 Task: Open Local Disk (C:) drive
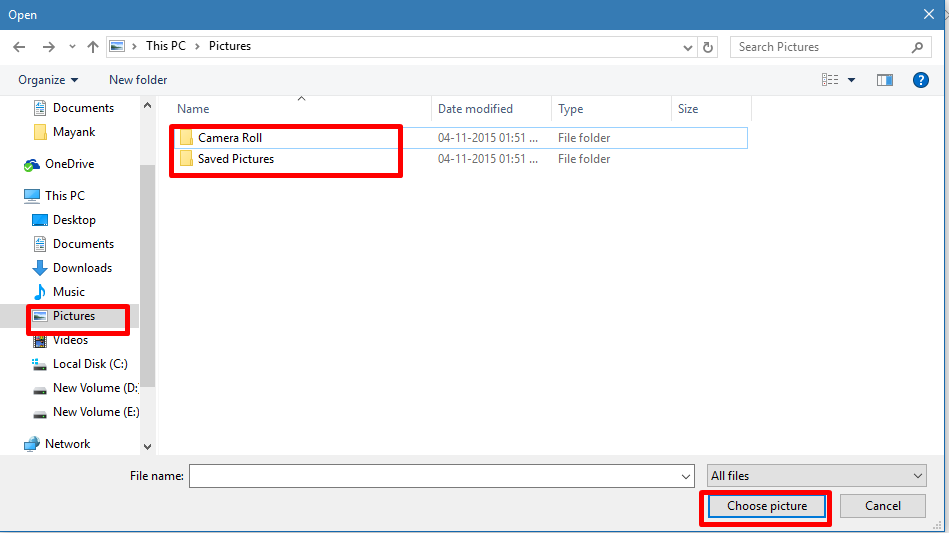tap(90, 364)
